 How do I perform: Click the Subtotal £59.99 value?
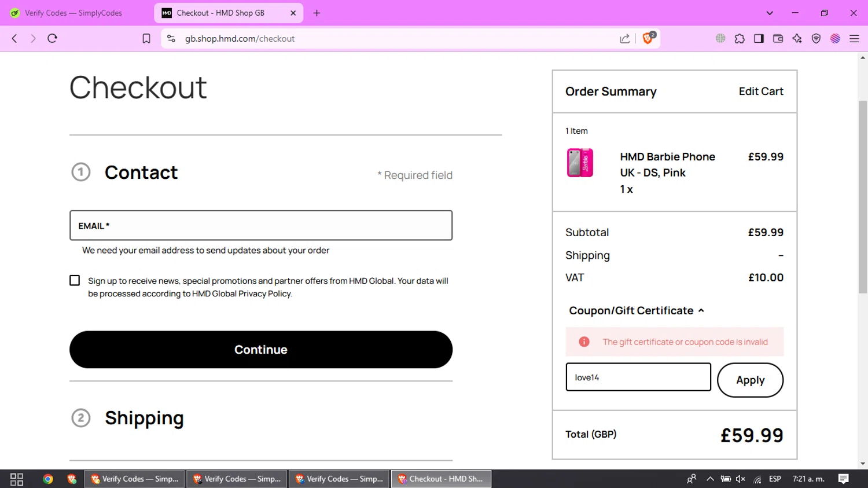(x=766, y=232)
